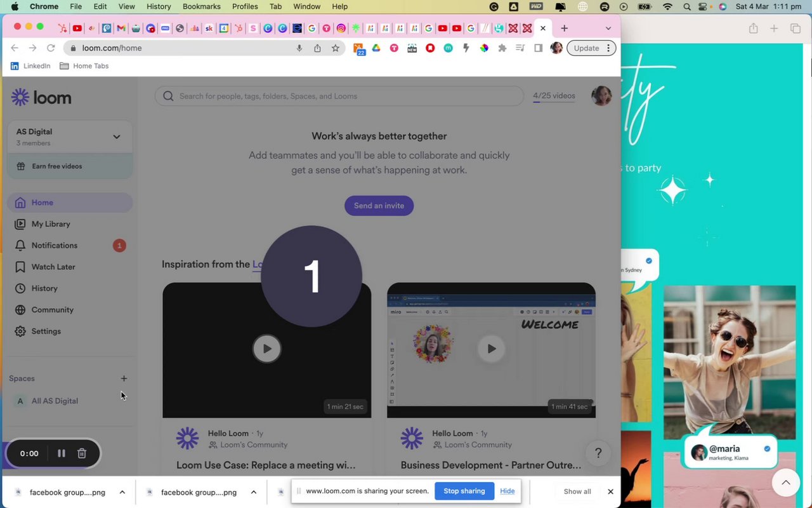Open the Home item in Loom sidebar

pyautogui.click(x=70, y=203)
